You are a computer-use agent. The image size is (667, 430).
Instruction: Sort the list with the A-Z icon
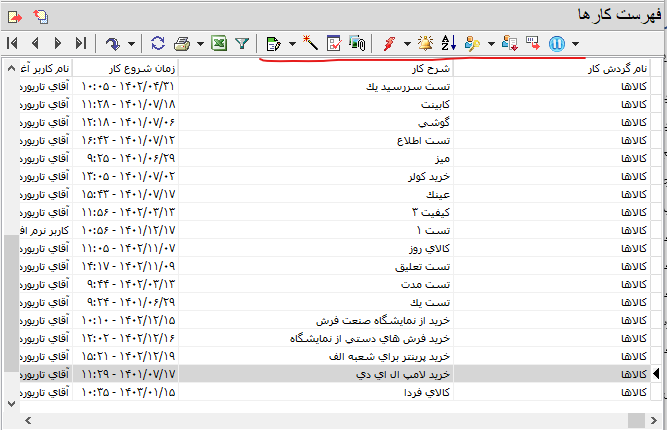click(x=449, y=43)
